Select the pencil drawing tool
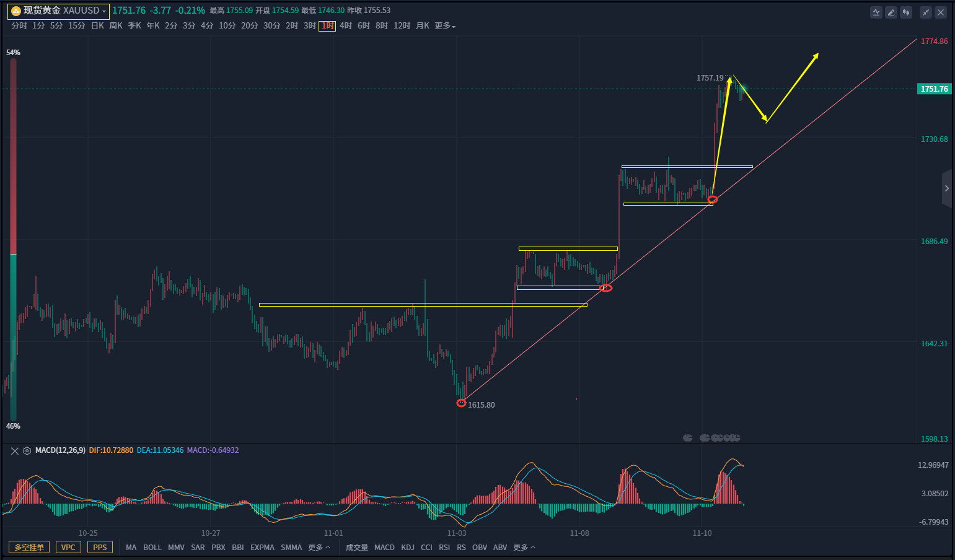The image size is (955, 560). (891, 12)
